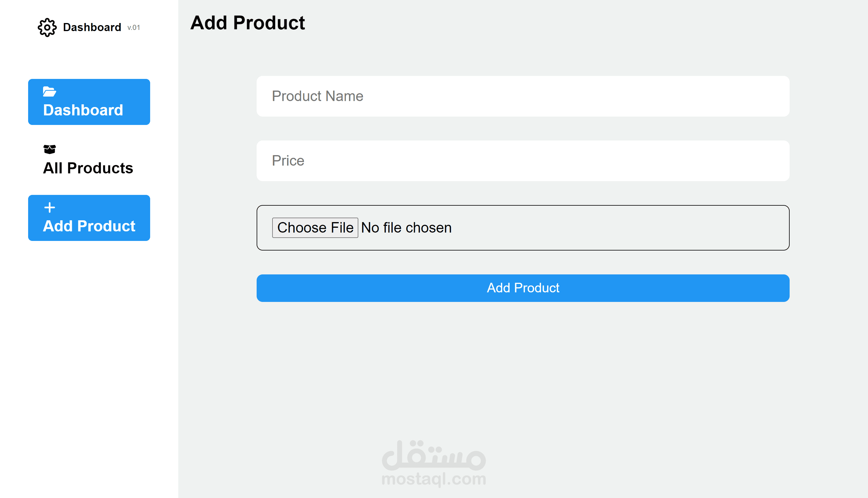This screenshot has height=498, width=868.
Task: Click the Dashboard label in blue button
Action: pos(83,110)
